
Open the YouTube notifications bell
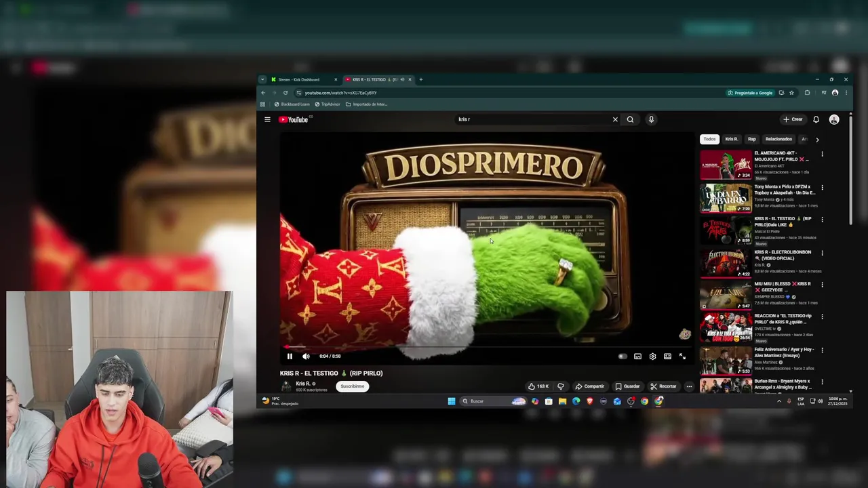click(x=816, y=119)
